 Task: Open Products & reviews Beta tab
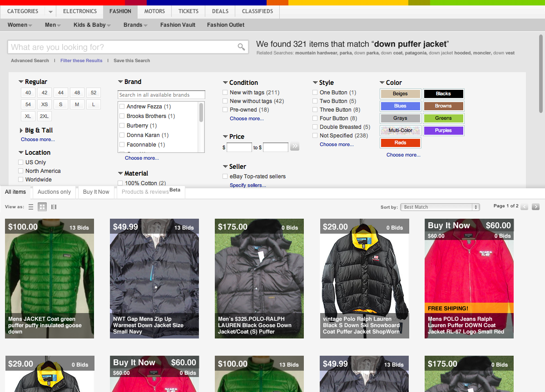click(x=151, y=192)
